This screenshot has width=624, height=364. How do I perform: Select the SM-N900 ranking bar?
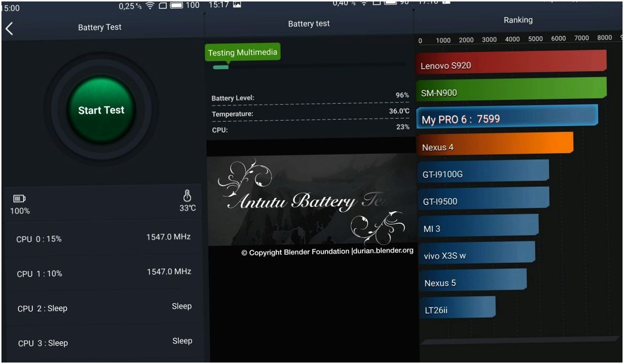tap(511, 89)
